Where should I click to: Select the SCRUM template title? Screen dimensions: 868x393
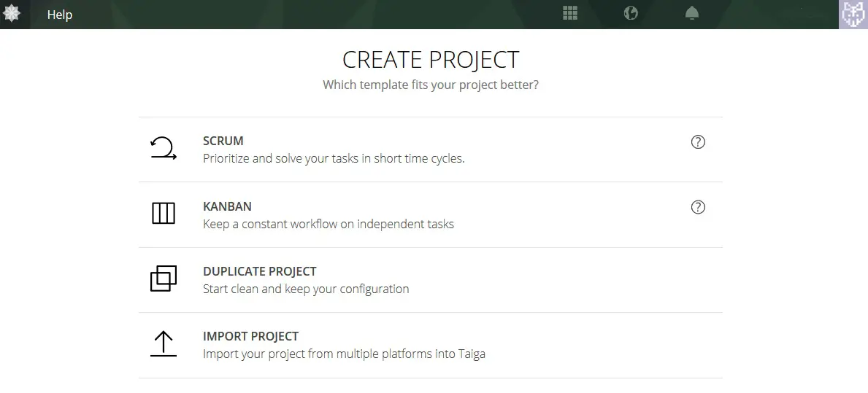tap(223, 141)
